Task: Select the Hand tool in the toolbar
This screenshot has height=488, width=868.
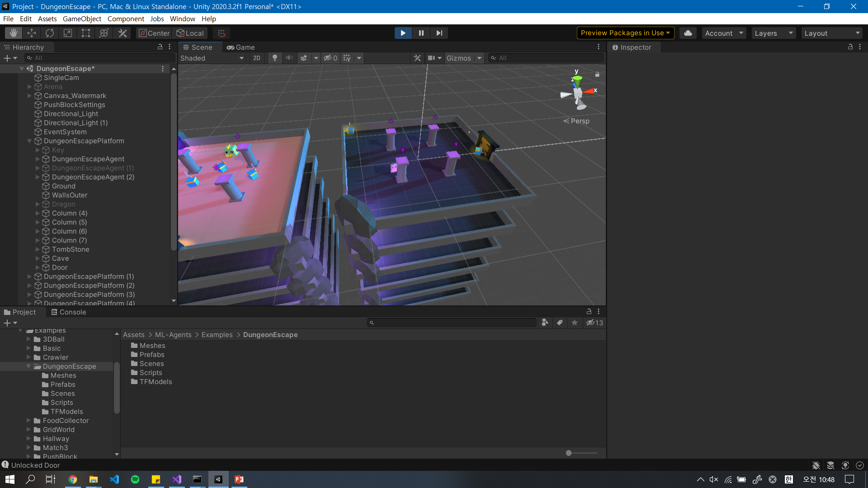Action: 13,33
